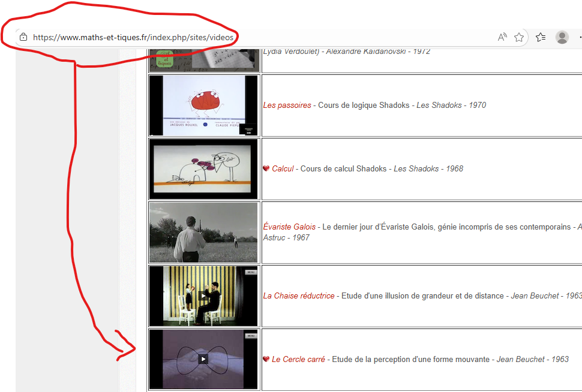The height and width of the screenshot is (392, 582).
Task: Open the Les passoires link
Action: (287, 105)
